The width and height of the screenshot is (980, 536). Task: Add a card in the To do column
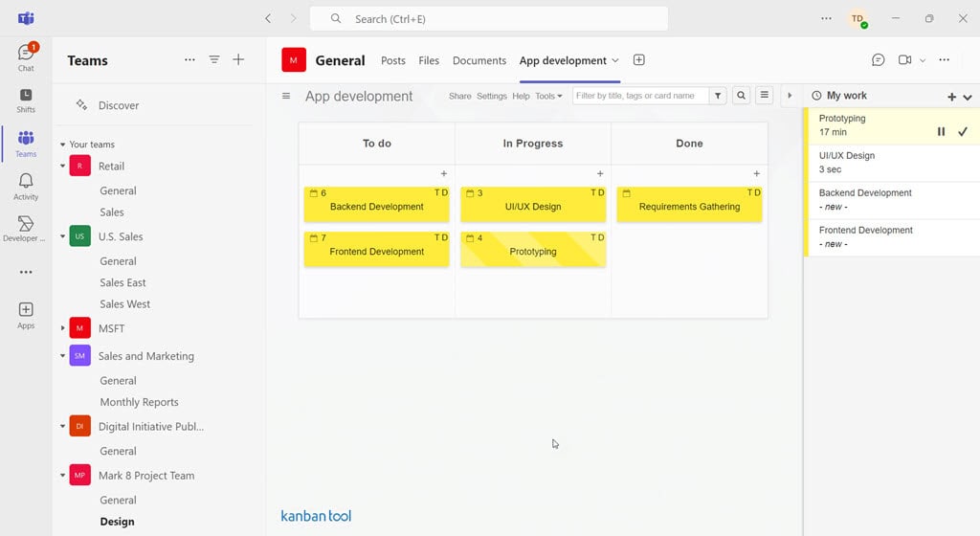444,173
